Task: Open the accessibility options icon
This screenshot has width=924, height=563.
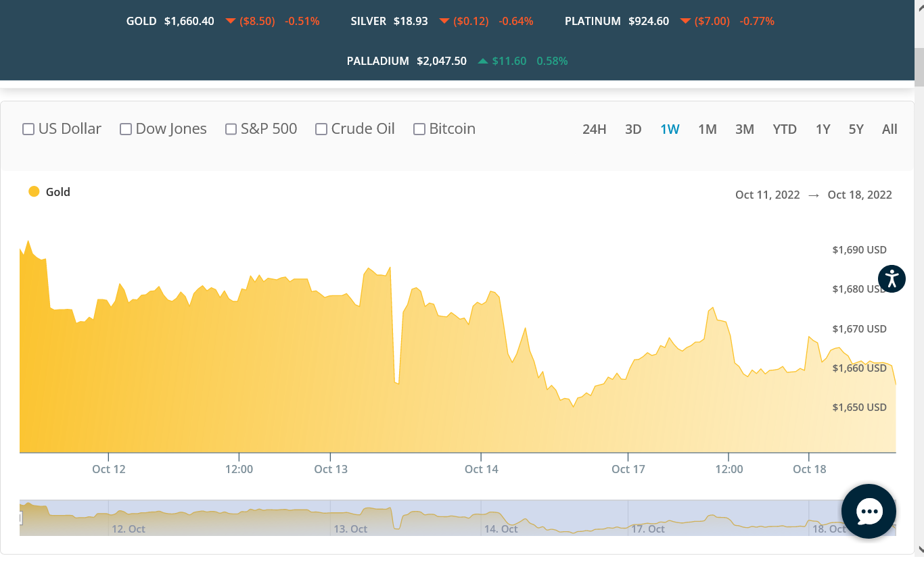Action: (x=892, y=278)
